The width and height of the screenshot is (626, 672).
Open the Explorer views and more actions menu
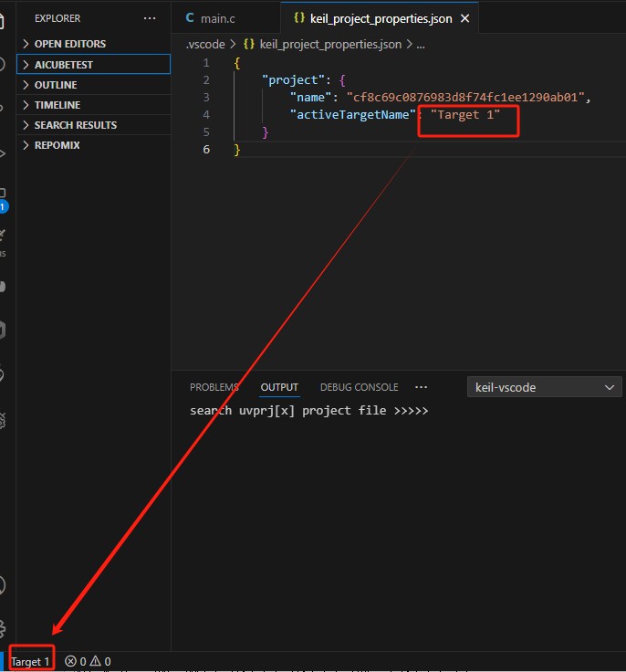point(150,18)
